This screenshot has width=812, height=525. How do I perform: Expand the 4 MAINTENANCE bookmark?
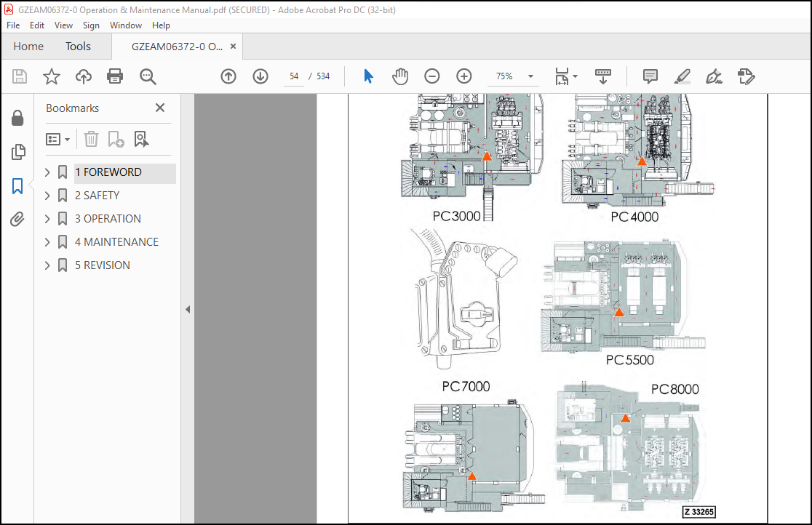click(x=48, y=242)
